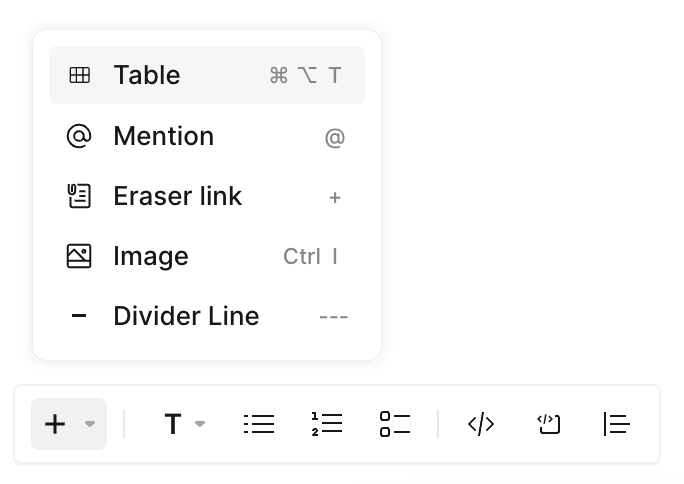This screenshot has height=484, width=684.
Task: Select the Table menu entry
Action: 207,75
